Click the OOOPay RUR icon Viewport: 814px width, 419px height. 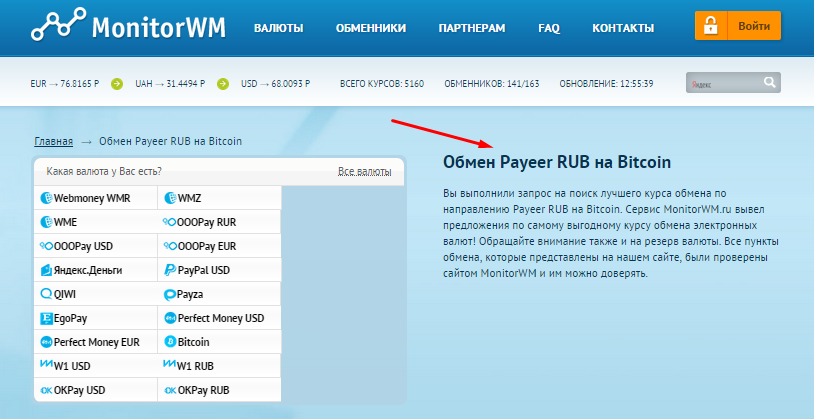(x=170, y=222)
